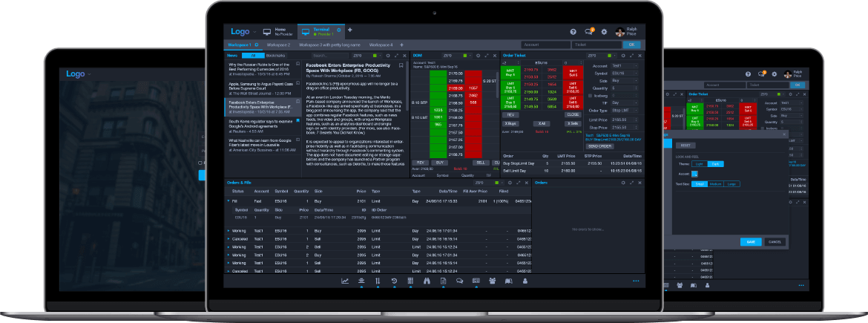Choose Large text size in right window dialog
The height and width of the screenshot is (323, 868).
point(731,184)
